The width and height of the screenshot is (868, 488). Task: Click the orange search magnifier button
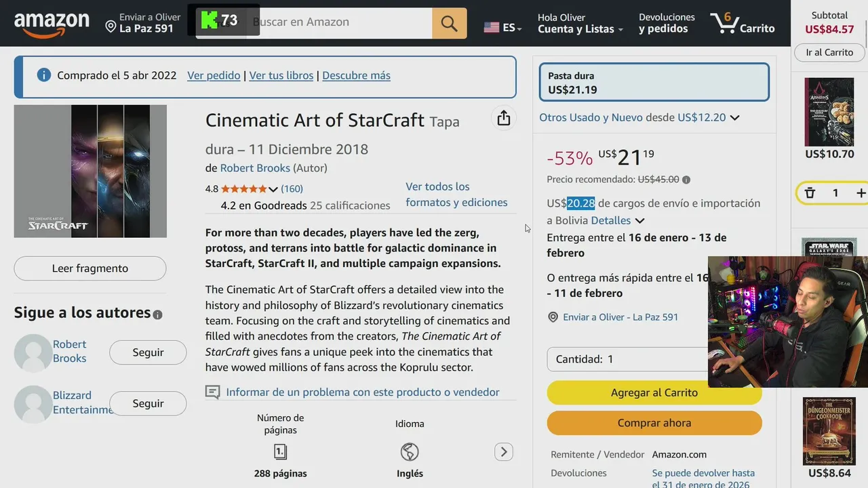[449, 23]
